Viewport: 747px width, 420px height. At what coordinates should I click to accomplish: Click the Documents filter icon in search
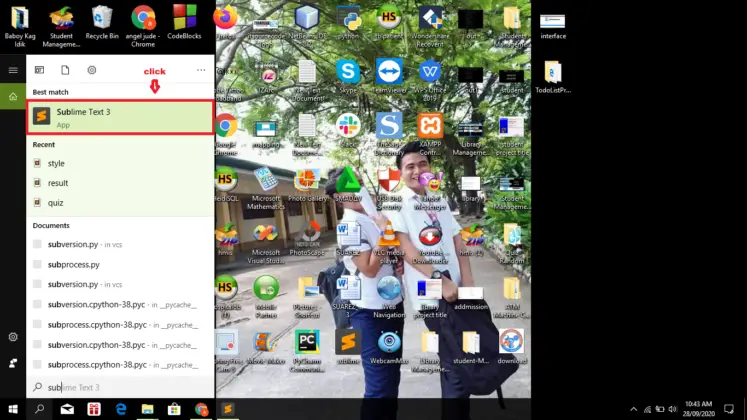pyautogui.click(x=65, y=70)
